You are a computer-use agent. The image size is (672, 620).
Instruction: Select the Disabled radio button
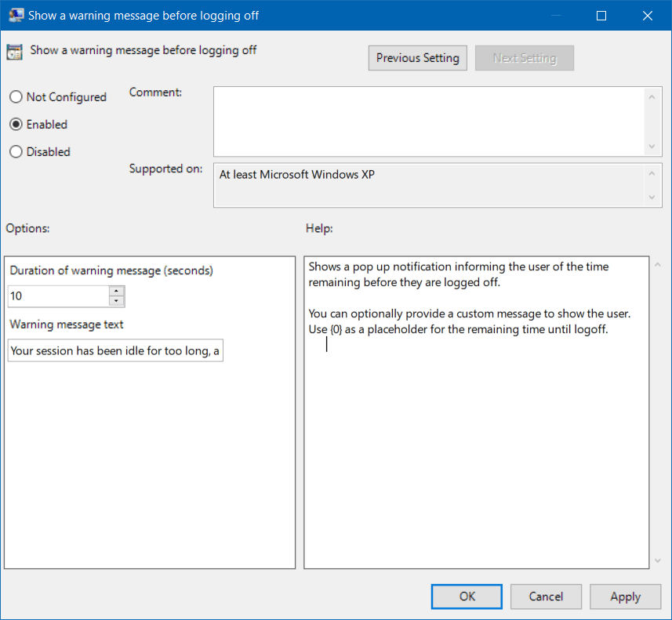point(15,151)
